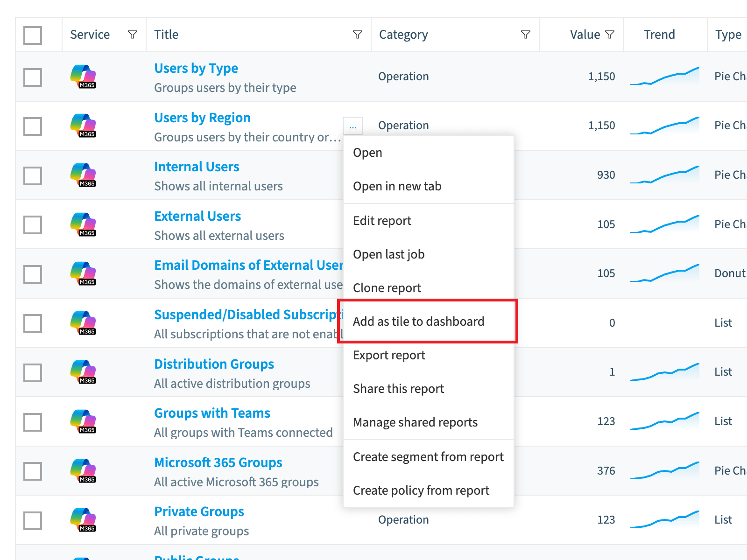747x560 pixels.
Task: Click the M365 icon for Distribution Groups
Action: 83,372
